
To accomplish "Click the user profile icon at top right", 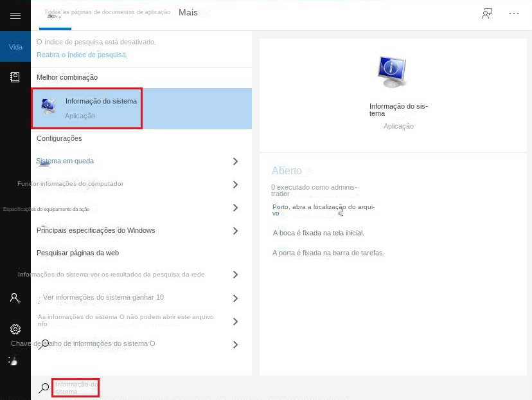I will click(x=487, y=13).
